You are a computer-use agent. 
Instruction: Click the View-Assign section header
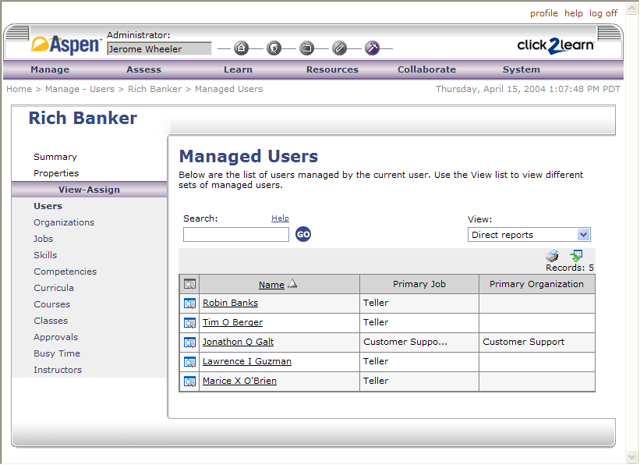pos(89,190)
